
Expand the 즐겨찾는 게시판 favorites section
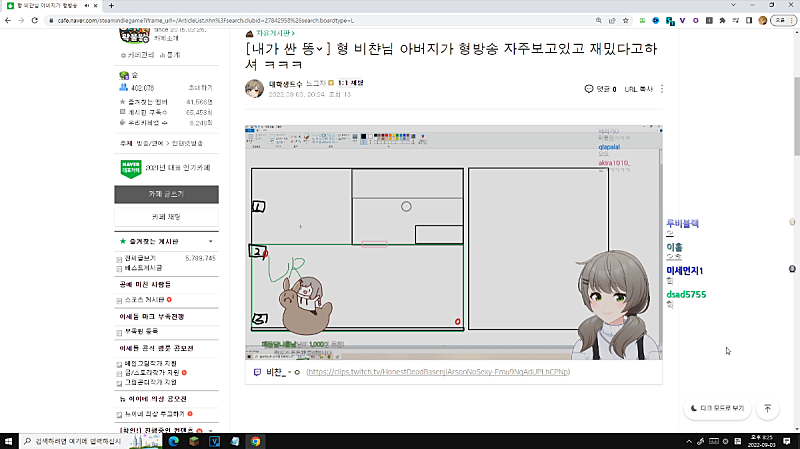click(x=211, y=241)
